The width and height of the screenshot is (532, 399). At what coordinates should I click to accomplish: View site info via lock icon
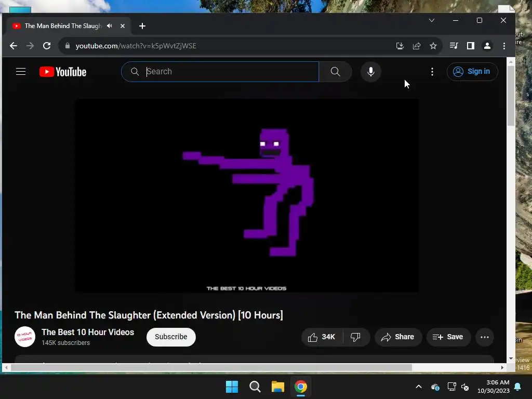(x=68, y=46)
